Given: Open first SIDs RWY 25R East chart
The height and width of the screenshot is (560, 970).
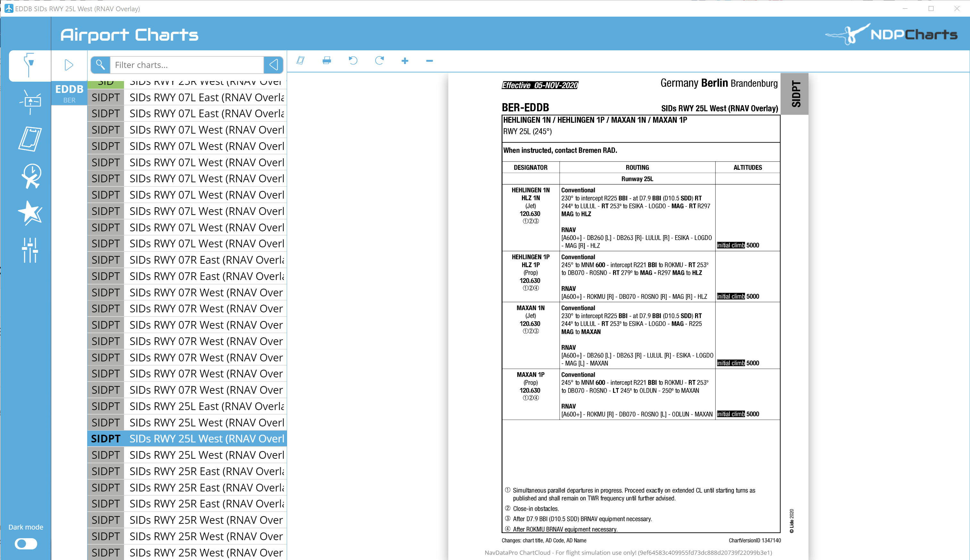Looking at the screenshot, I should [187, 471].
